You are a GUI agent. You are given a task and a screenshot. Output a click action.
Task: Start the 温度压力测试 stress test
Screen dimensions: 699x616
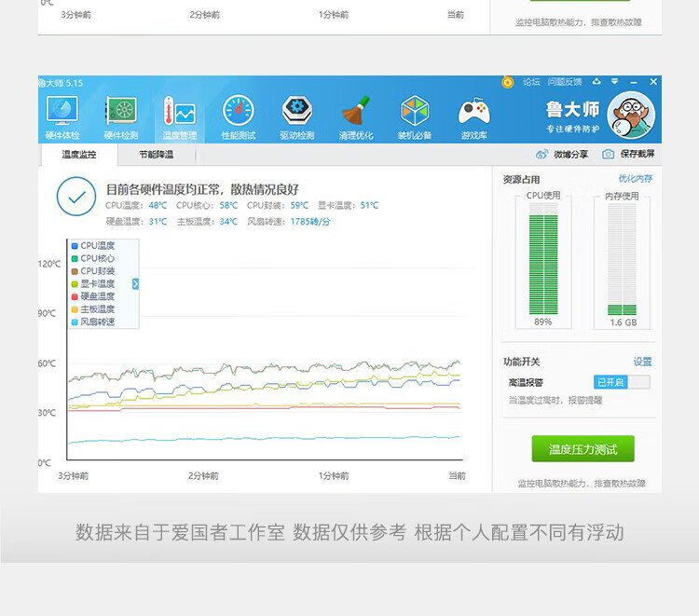coord(582,449)
